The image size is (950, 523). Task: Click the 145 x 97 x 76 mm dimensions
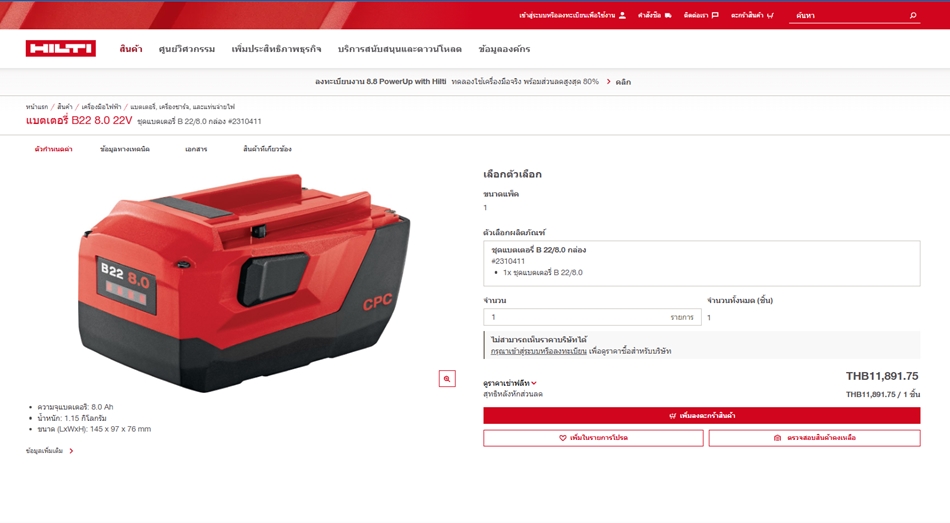[x=94, y=429]
